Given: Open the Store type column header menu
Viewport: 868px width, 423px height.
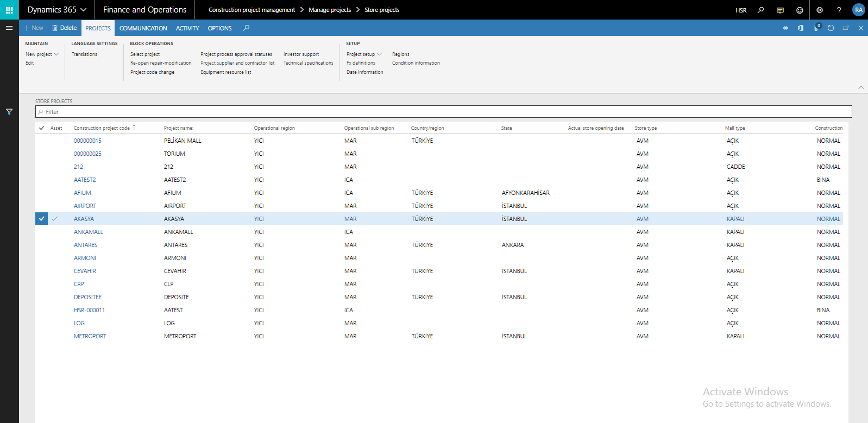Looking at the screenshot, I should point(646,128).
